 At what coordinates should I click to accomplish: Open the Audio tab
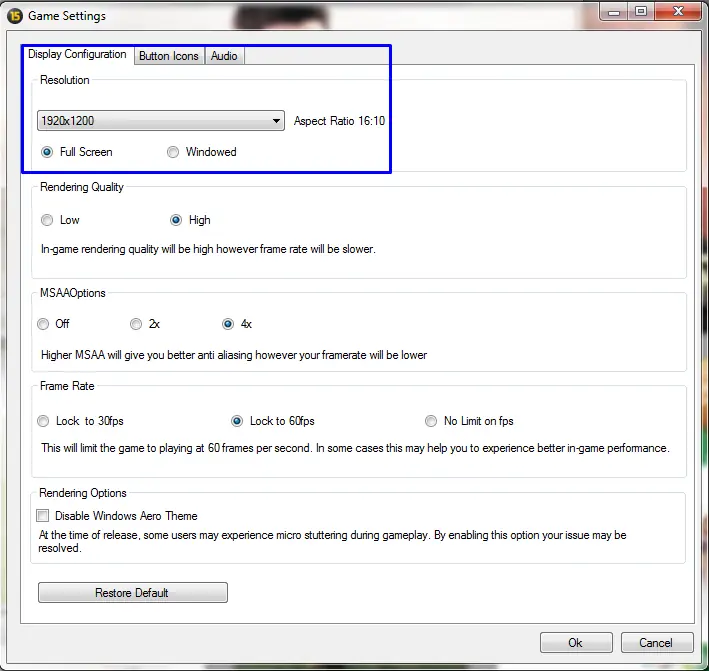click(224, 56)
